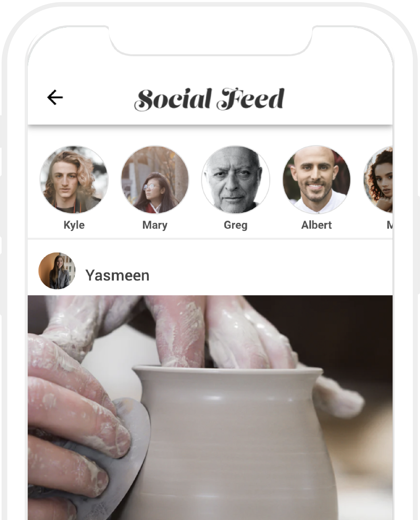Click the Mary name label
The height and width of the screenshot is (520, 420).
point(155,225)
